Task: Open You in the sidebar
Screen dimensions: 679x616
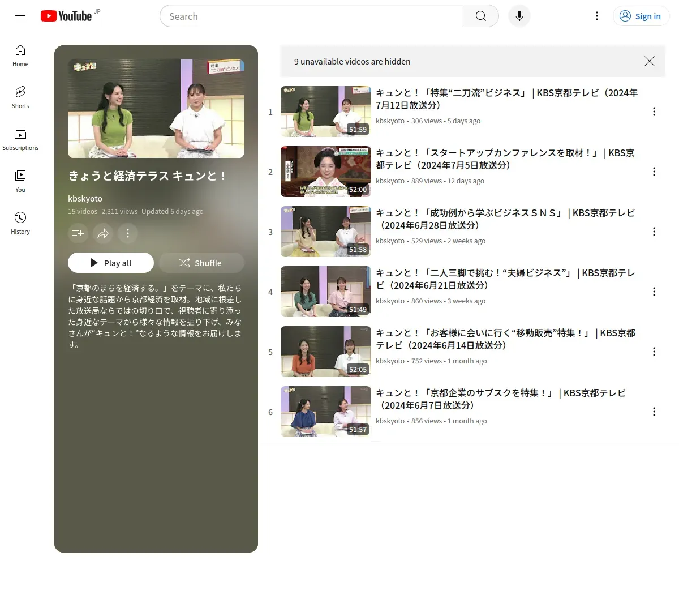Action: click(20, 182)
